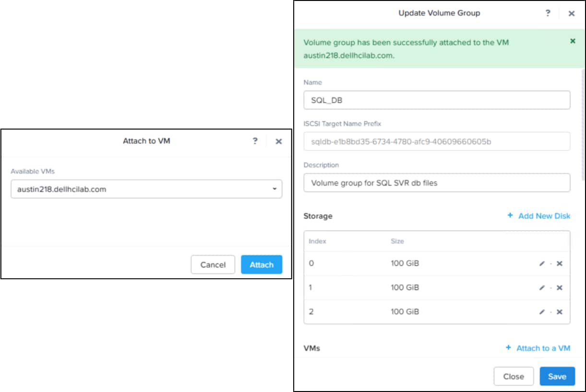Delete the disk at index 2

coord(560,312)
